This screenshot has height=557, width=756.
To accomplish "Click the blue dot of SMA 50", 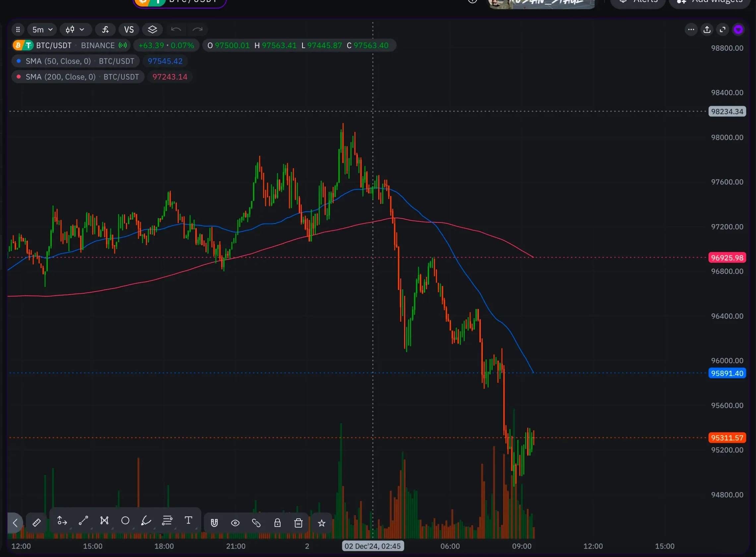I will (x=19, y=61).
